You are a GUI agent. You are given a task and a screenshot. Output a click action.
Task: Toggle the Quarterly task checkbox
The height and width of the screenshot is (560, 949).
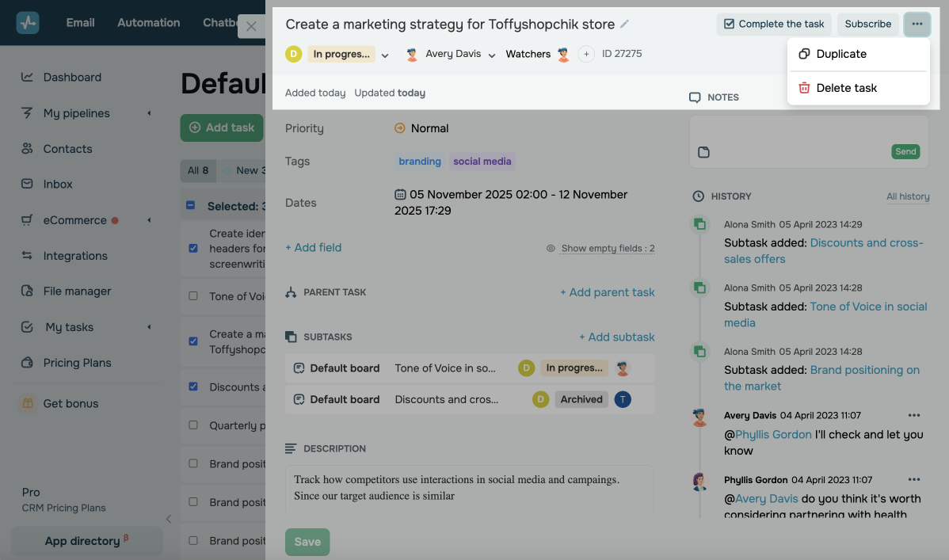point(193,425)
